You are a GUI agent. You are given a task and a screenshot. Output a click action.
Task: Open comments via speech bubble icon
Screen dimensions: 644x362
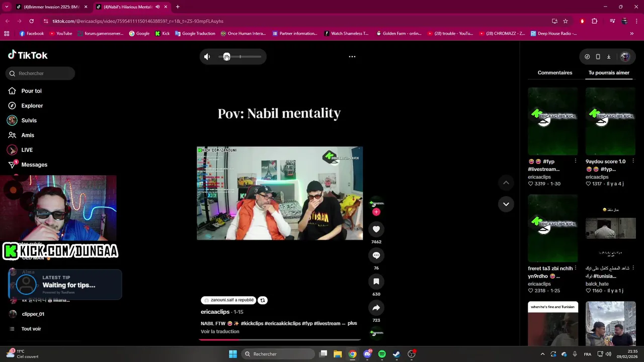376,255
